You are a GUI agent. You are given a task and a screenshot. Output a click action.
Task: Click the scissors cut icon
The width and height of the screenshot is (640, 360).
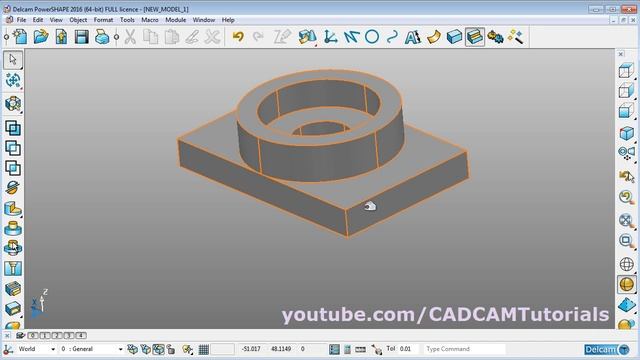130,37
